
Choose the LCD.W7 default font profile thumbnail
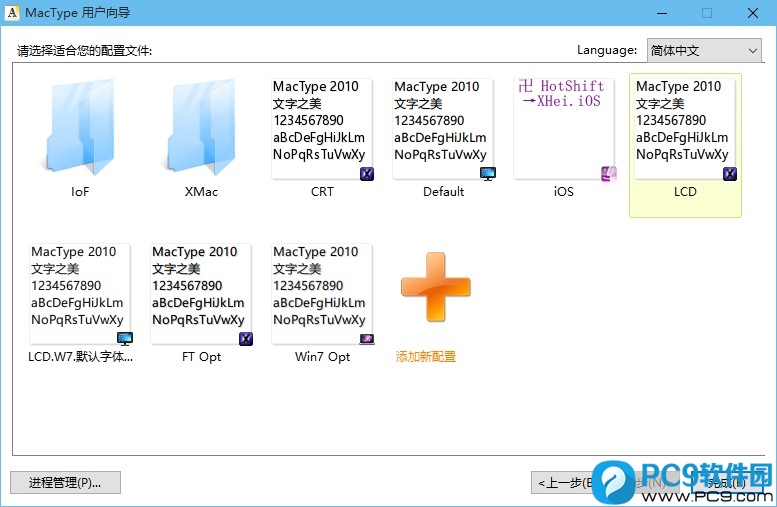tap(80, 294)
